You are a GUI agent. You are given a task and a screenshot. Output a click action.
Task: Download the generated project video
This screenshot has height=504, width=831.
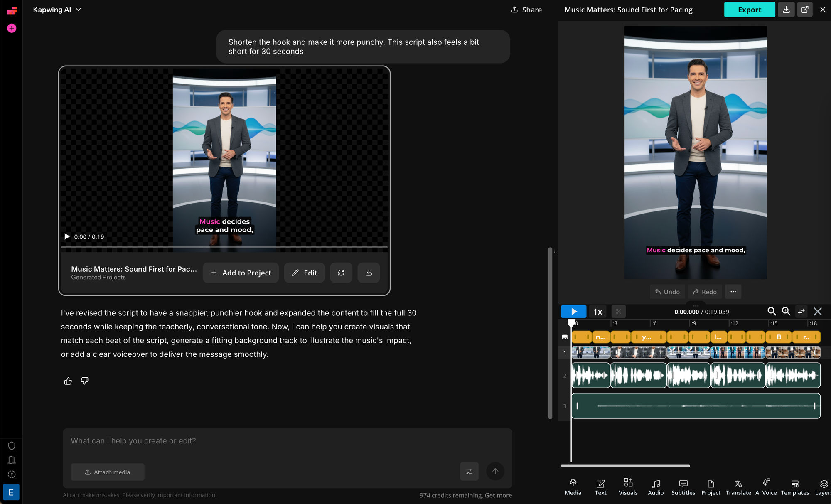click(369, 273)
